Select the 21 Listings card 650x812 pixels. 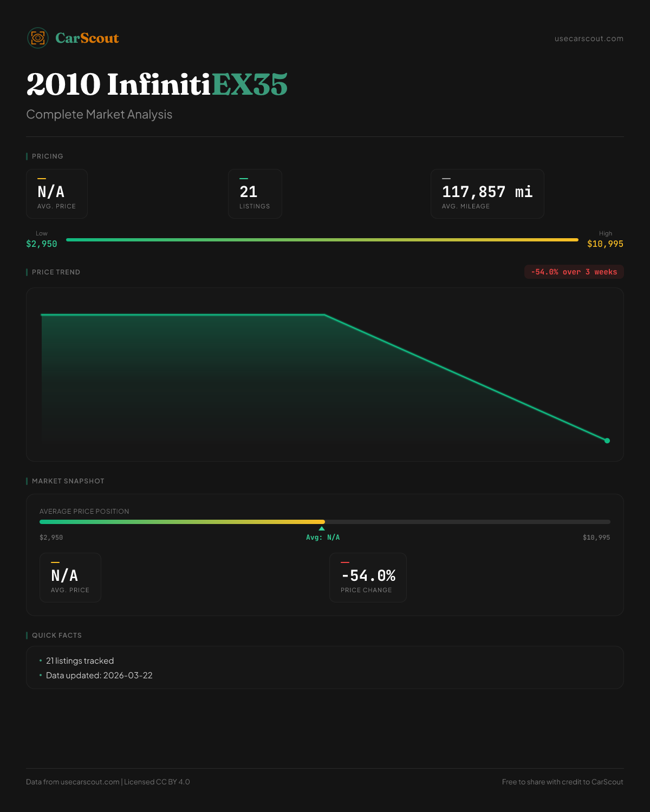pyautogui.click(x=255, y=194)
